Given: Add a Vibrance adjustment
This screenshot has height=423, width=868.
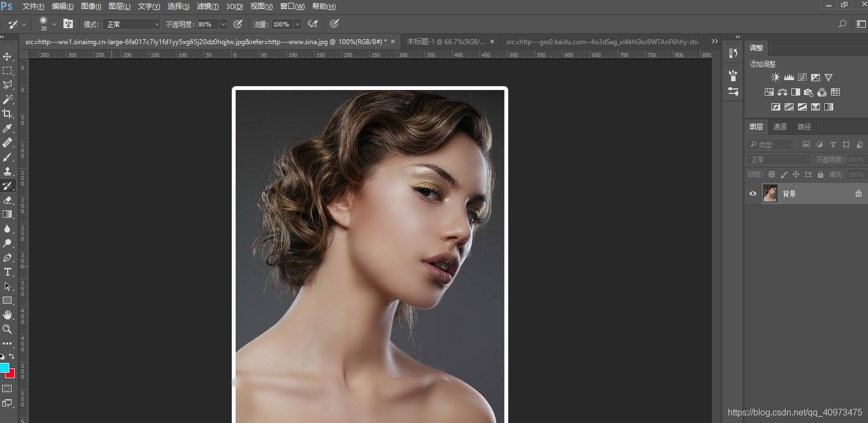Looking at the screenshot, I should [829, 77].
